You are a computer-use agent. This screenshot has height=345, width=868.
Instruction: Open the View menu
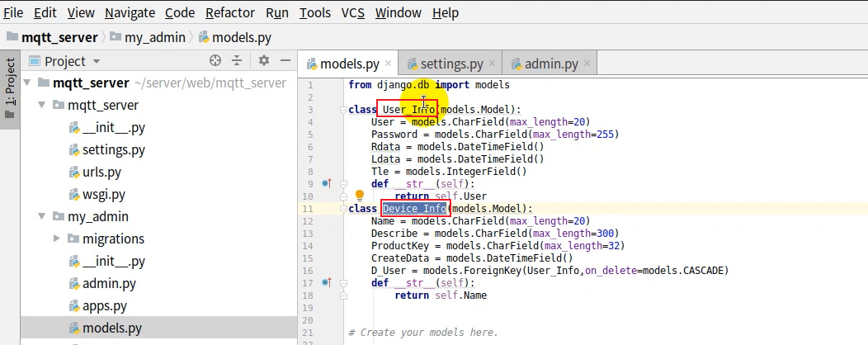81,12
